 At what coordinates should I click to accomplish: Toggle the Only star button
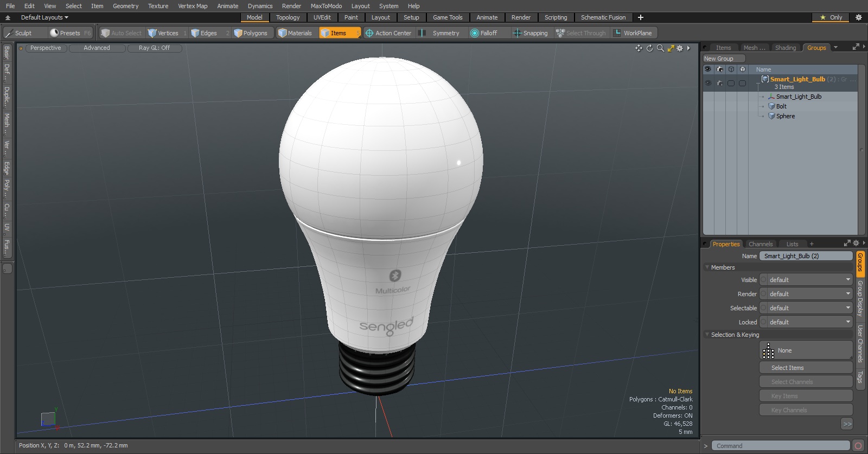click(831, 17)
